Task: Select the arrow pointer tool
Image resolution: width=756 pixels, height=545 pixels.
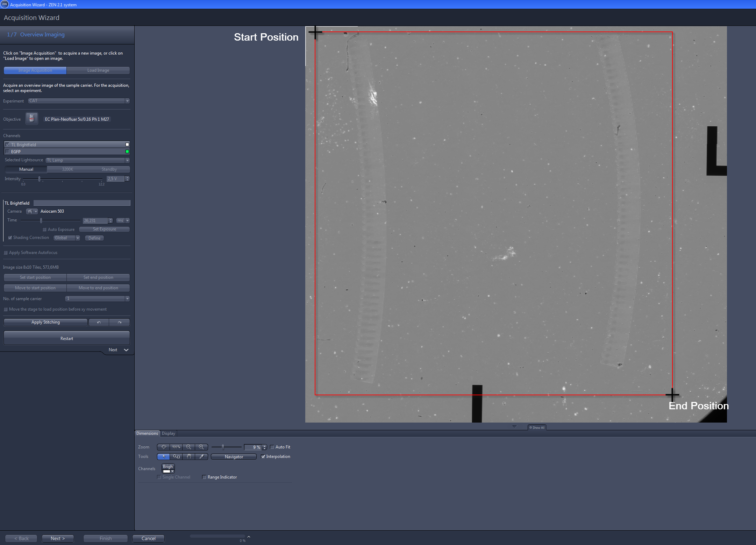Action: tap(163, 456)
